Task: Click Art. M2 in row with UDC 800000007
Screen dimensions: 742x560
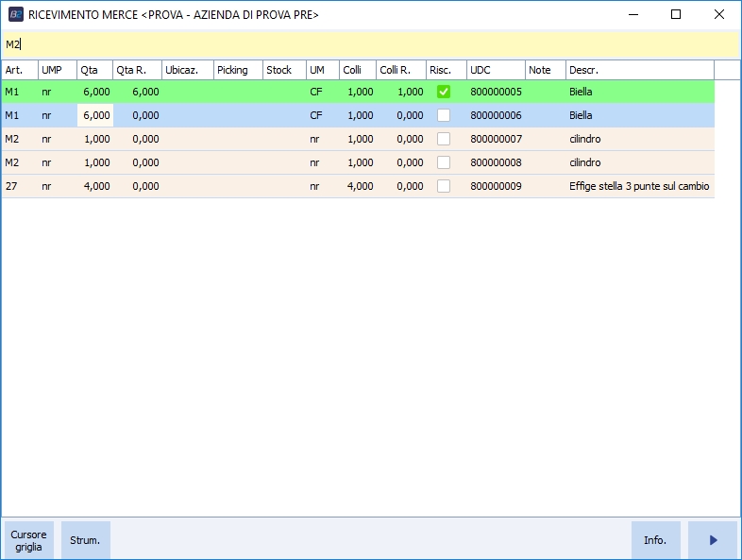Action: [x=20, y=139]
